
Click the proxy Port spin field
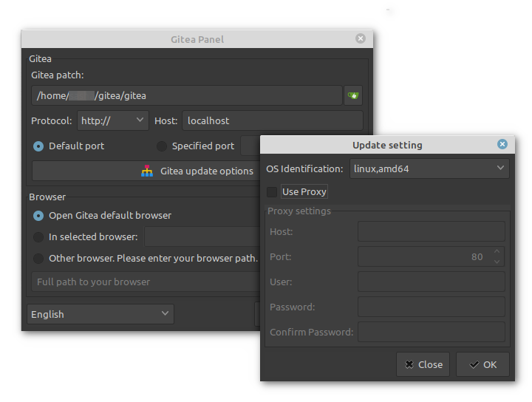point(432,257)
